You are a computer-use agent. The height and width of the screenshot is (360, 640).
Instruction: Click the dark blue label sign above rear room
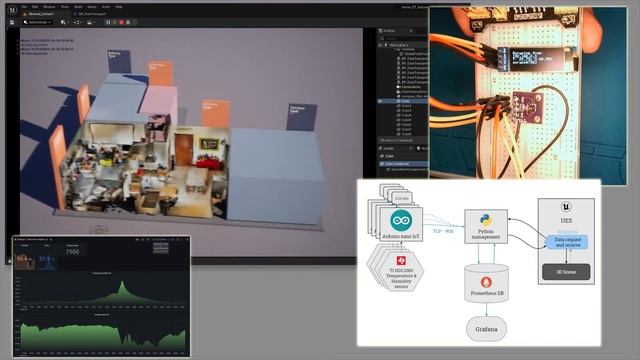(x=119, y=62)
